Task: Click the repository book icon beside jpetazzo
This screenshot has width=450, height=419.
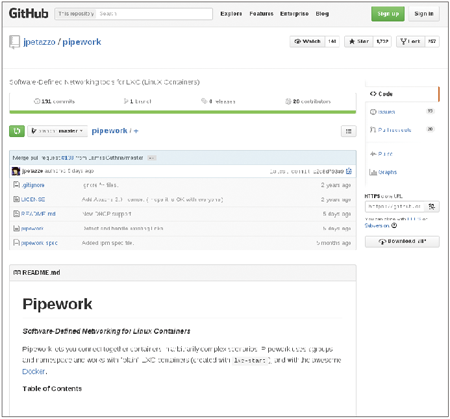Action: click(14, 42)
